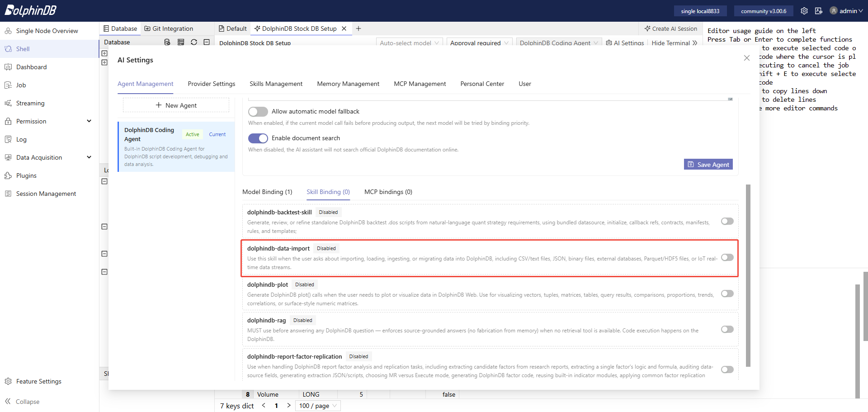This screenshot has height=412, width=868.
Task: Switch to Memory Management tab
Action: tap(348, 84)
